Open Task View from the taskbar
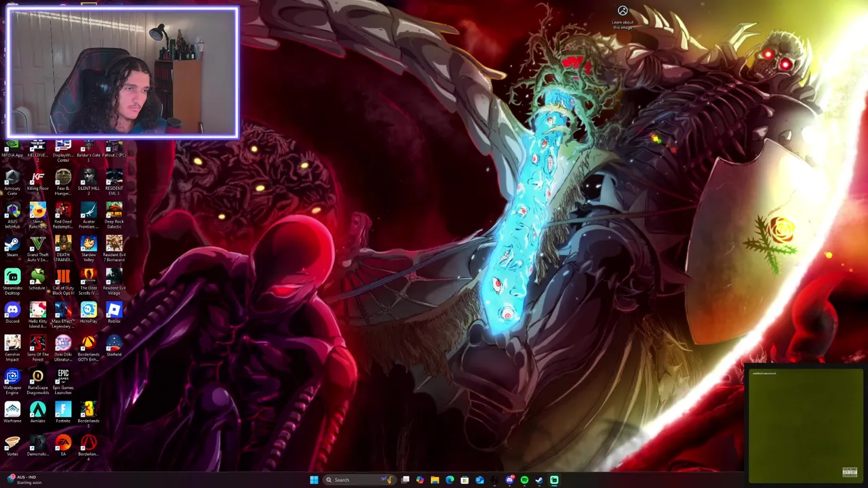868x488 pixels. pyautogui.click(x=405, y=480)
